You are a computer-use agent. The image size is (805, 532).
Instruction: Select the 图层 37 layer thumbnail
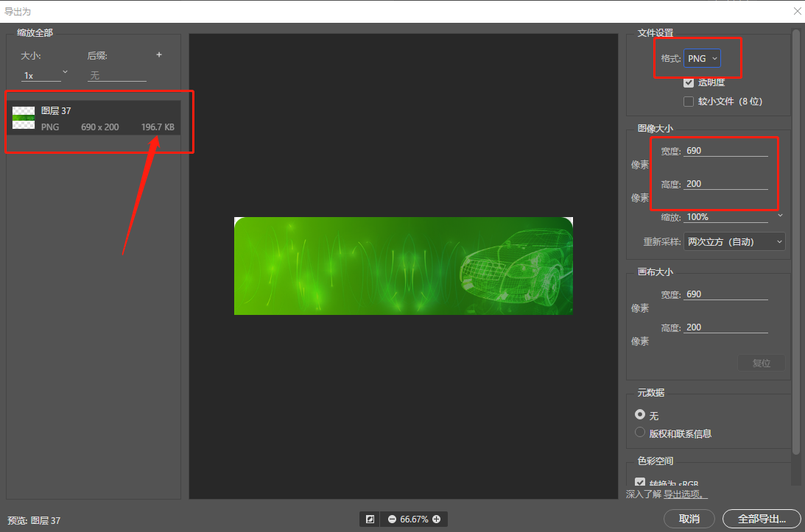tap(24, 118)
